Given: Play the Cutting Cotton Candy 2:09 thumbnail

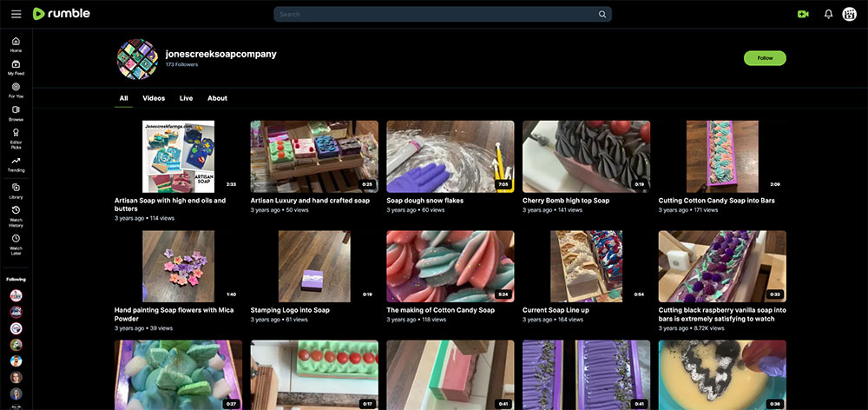Looking at the screenshot, I should point(722,157).
